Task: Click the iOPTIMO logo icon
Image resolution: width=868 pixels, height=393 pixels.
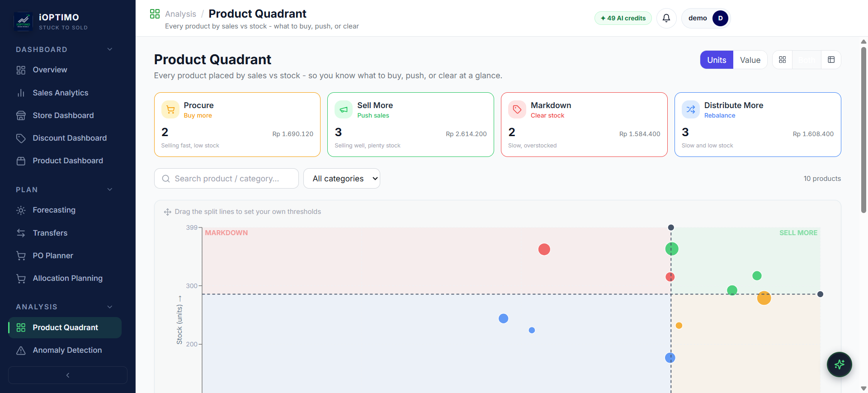Action: click(23, 21)
